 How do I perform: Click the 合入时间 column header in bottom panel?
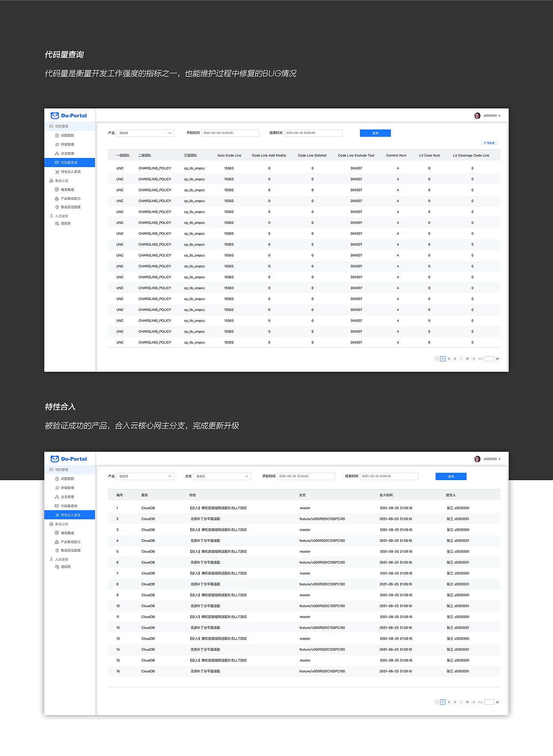click(386, 495)
